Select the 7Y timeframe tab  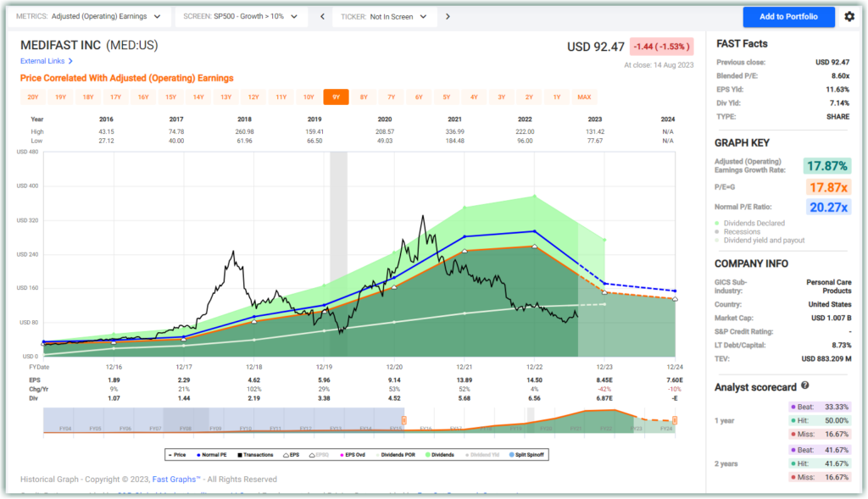click(392, 97)
